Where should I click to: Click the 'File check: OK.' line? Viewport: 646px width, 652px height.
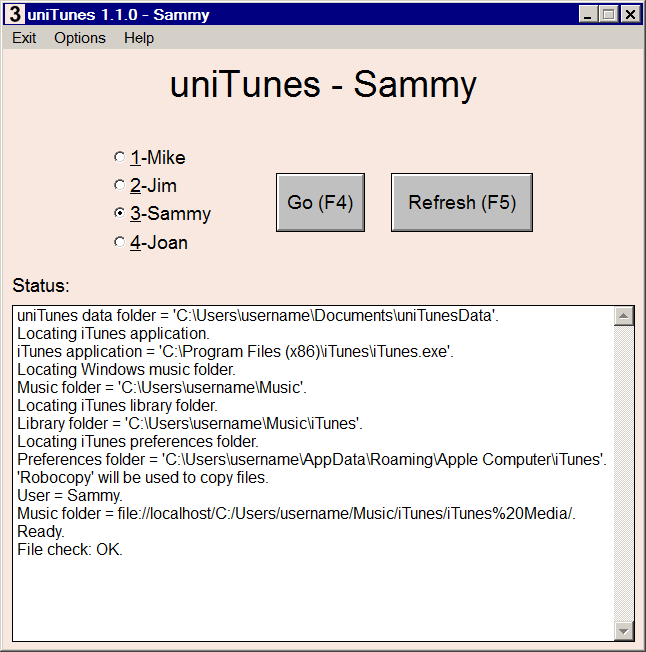pyautogui.click(x=70, y=549)
